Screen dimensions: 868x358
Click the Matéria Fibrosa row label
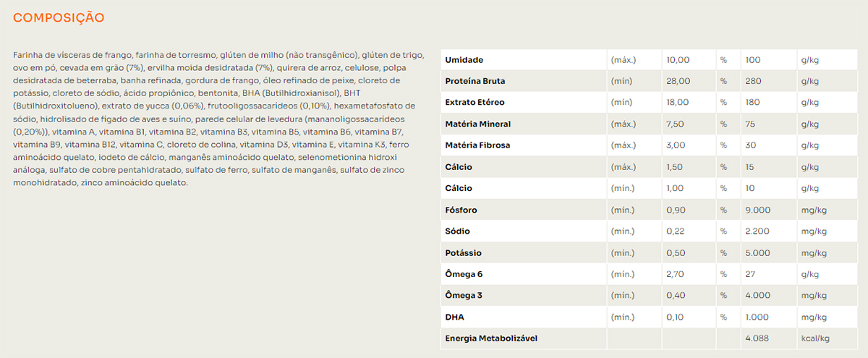coord(477,145)
